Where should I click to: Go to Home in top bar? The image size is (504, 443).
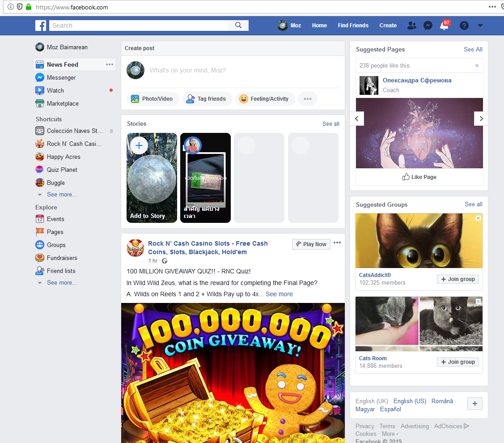[x=319, y=26]
